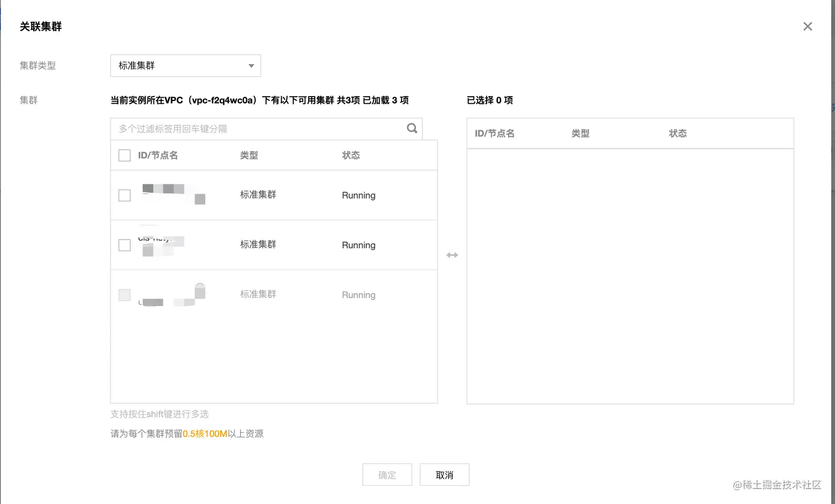Click the VPC vpc-f2q4wc0a info text

tap(260, 100)
